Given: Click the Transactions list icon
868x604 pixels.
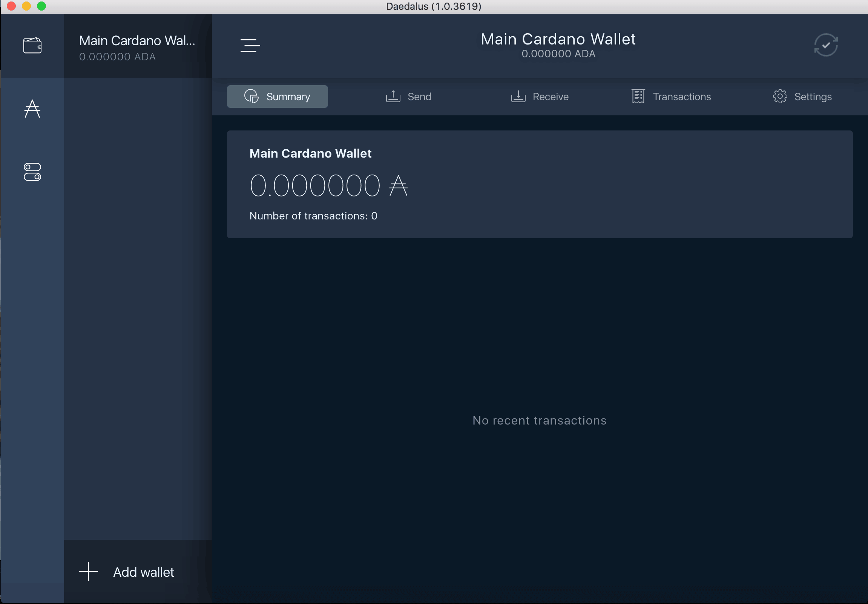Looking at the screenshot, I should [x=638, y=96].
